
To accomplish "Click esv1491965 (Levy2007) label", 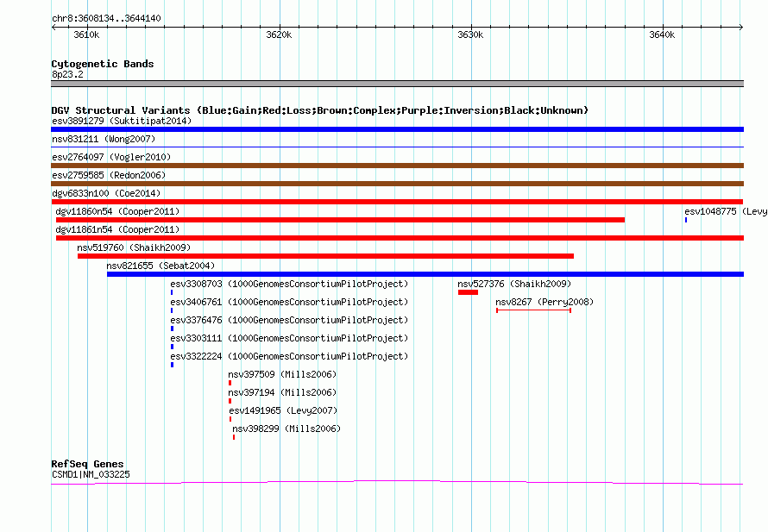I will tap(283, 410).
